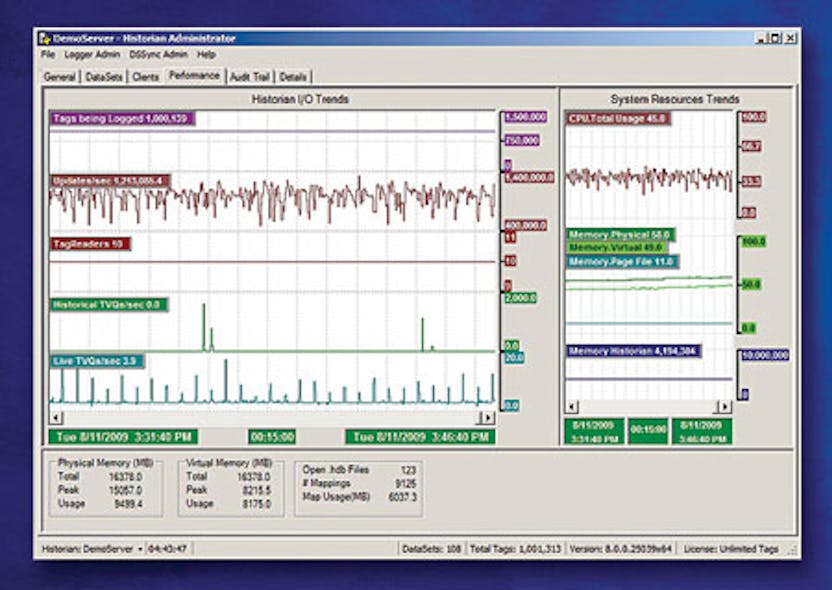Click right scroll arrow of System Resources trend

tap(725, 407)
